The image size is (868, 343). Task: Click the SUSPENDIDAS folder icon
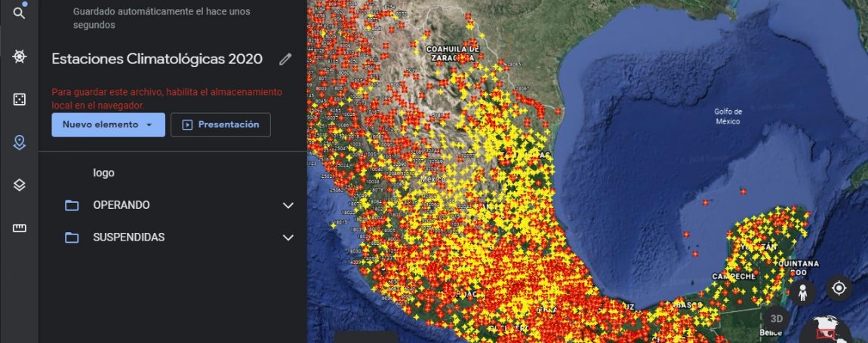[x=72, y=237]
